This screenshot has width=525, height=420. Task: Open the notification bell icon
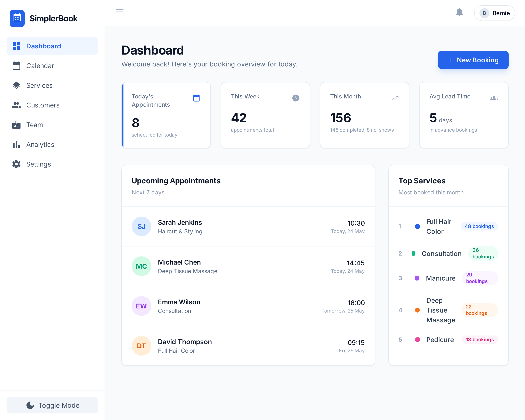(x=459, y=12)
